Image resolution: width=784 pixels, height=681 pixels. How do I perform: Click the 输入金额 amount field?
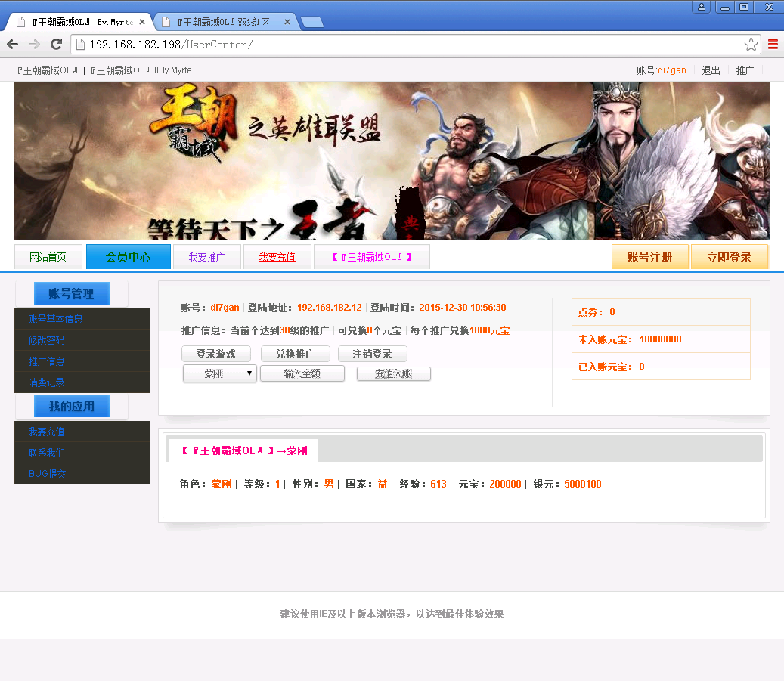click(x=302, y=373)
